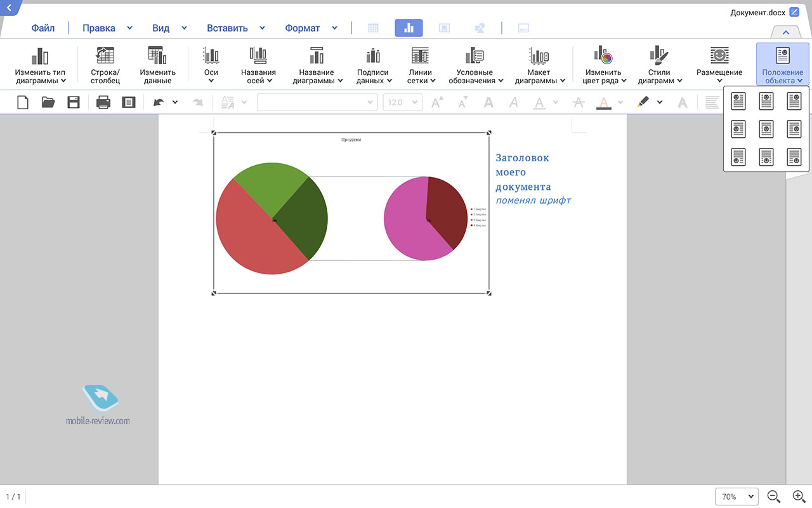Click the open folder icon
This screenshot has width=812, height=508.
point(48,102)
